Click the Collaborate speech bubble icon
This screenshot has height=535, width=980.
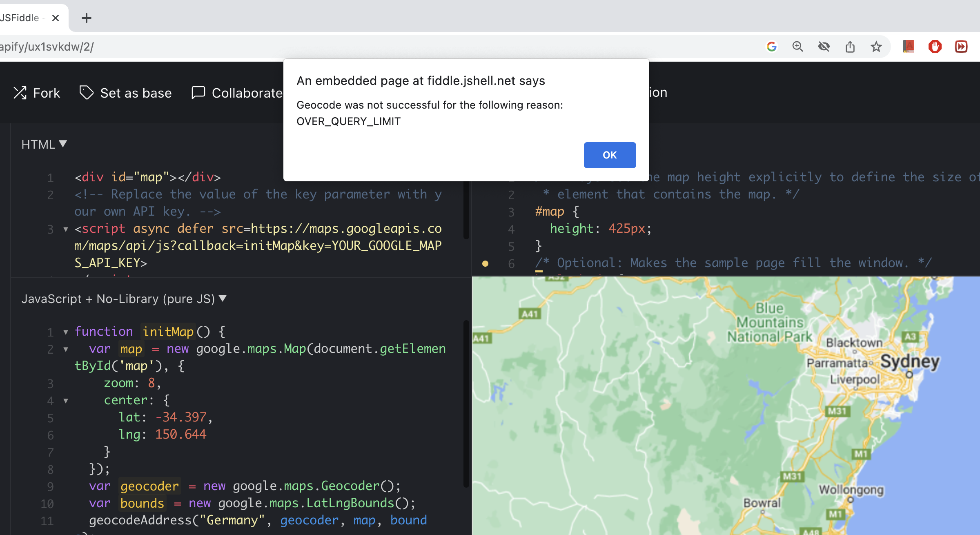[198, 93]
